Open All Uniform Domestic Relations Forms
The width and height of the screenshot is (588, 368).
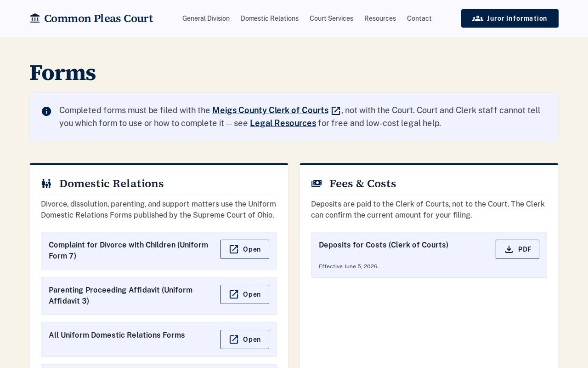tap(245, 339)
